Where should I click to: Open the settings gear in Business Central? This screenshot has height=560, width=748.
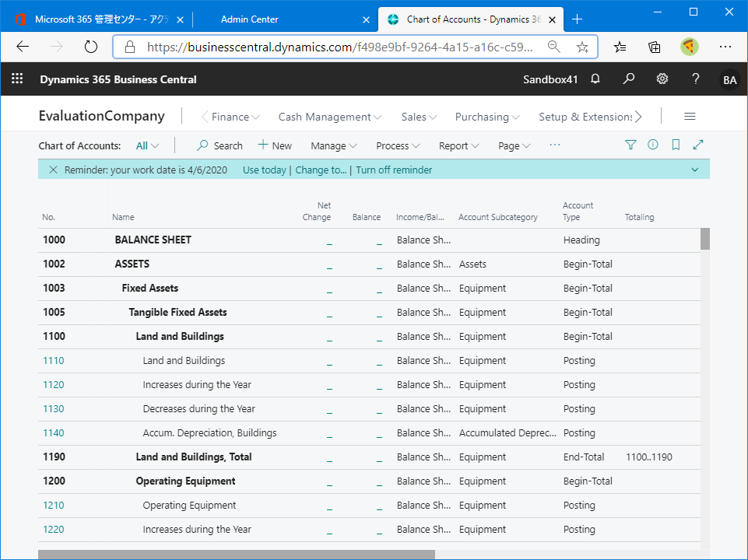662,79
